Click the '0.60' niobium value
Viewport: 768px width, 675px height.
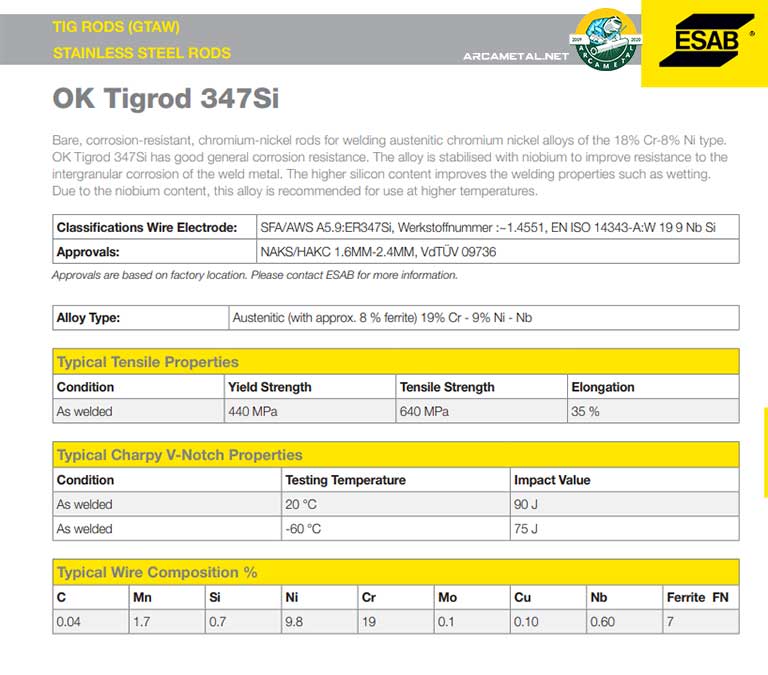[602, 622]
